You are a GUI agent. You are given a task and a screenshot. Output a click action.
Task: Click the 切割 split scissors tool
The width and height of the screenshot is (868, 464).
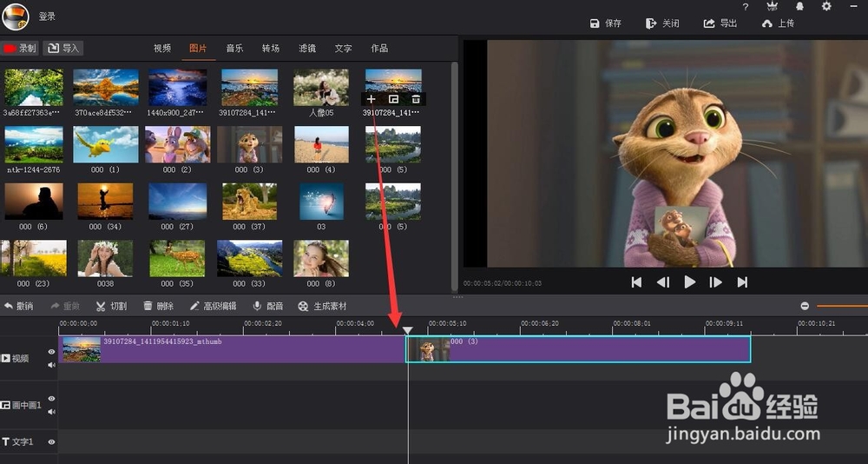(x=111, y=306)
